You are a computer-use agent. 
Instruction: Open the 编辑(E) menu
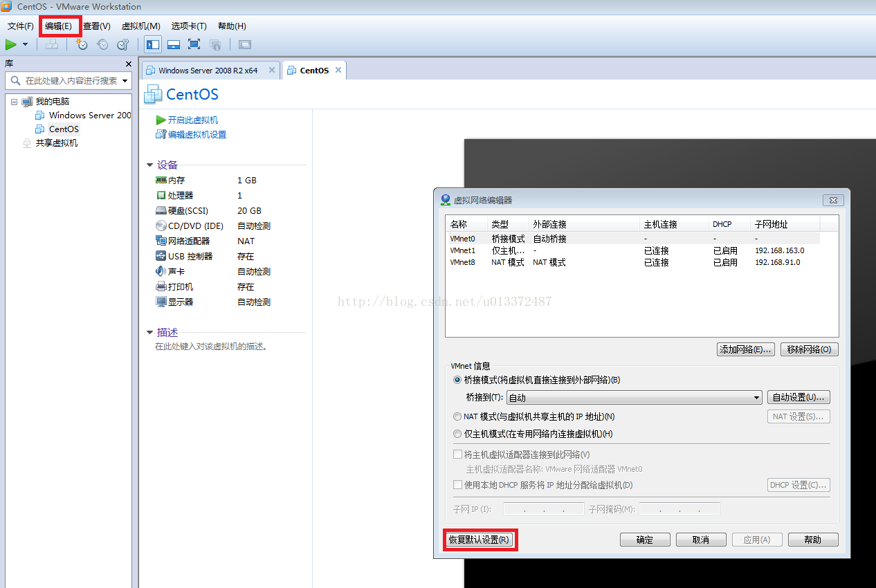point(58,26)
